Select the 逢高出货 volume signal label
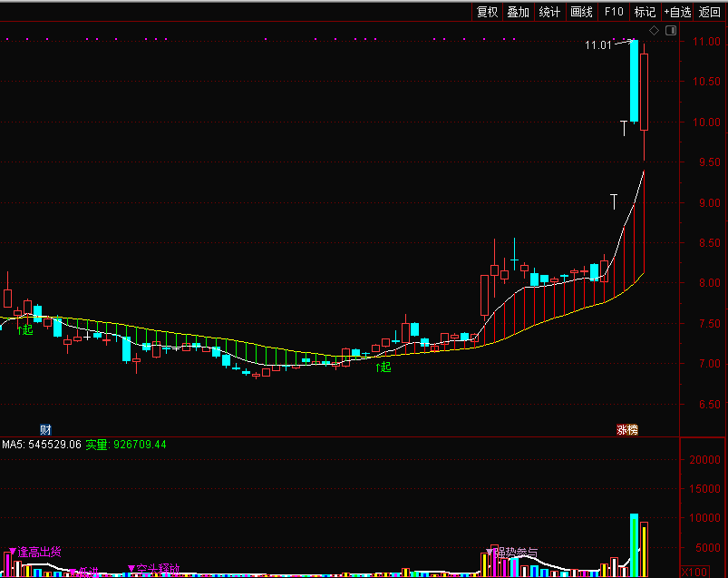 click(35, 552)
